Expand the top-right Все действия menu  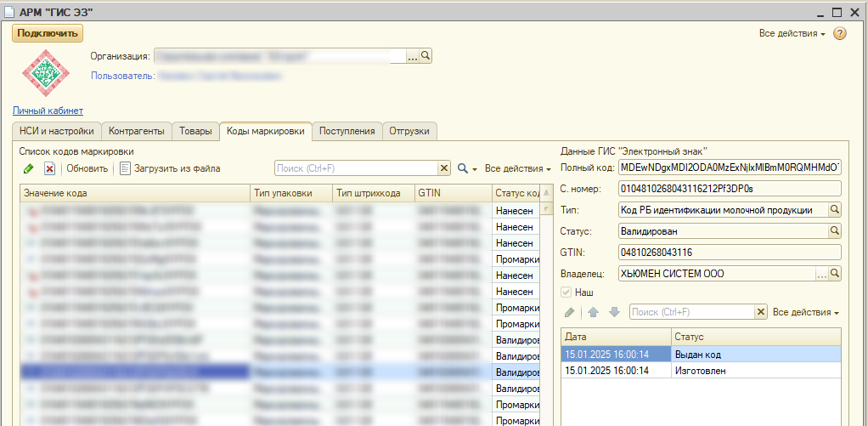[x=792, y=33]
